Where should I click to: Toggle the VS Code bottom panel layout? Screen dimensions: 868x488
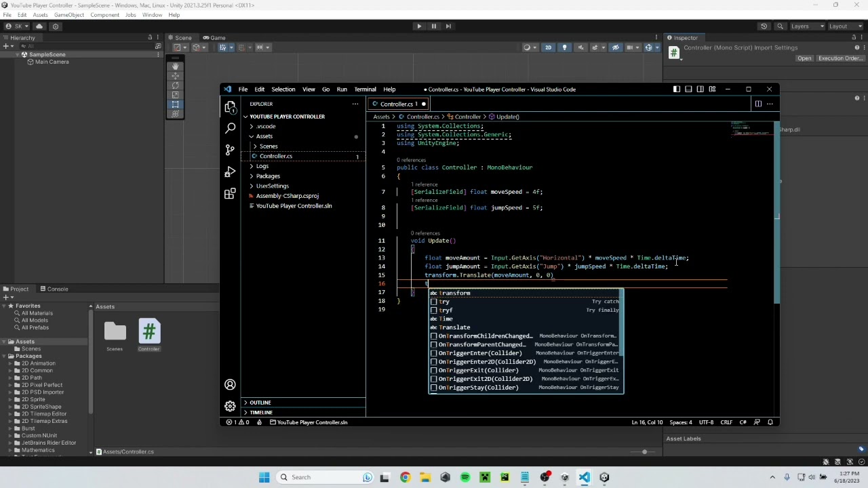pyautogui.click(x=688, y=89)
